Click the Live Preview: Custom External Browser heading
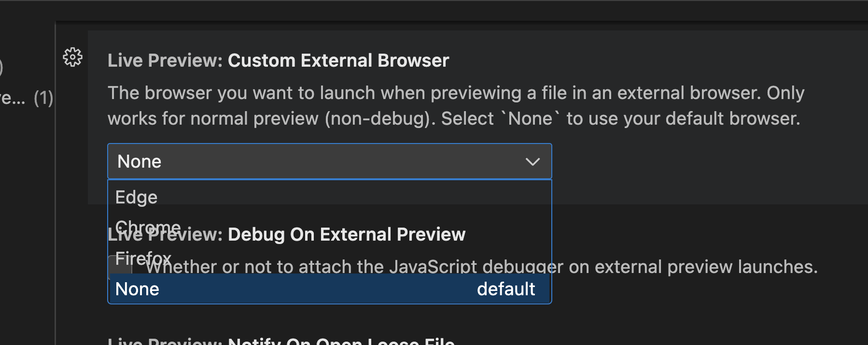868x345 pixels. pos(278,60)
